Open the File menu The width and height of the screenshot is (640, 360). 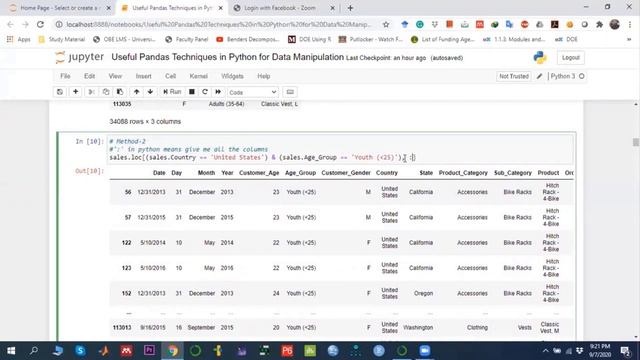click(65, 76)
